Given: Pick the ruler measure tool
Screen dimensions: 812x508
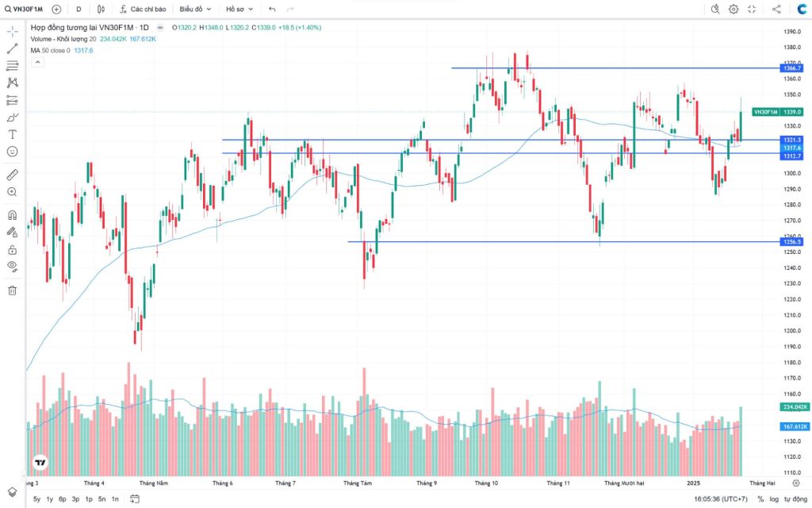Looking at the screenshot, I should pyautogui.click(x=12, y=175).
